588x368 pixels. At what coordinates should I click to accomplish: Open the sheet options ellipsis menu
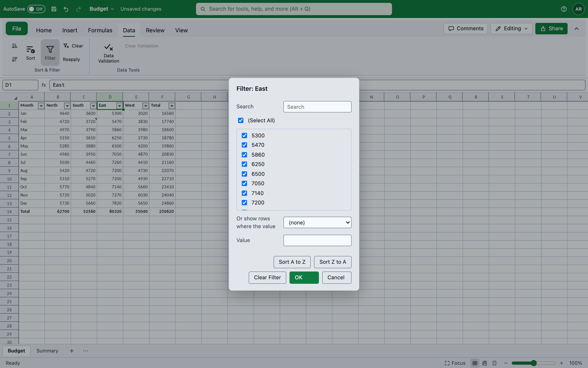(x=86, y=351)
